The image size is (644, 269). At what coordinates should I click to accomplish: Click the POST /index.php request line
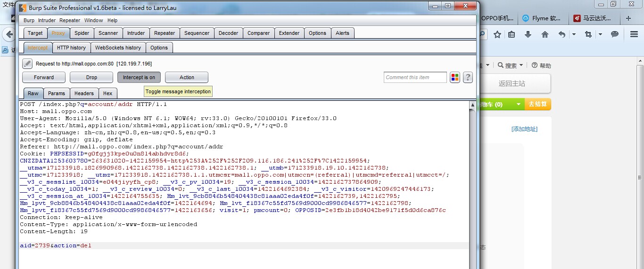(93, 104)
